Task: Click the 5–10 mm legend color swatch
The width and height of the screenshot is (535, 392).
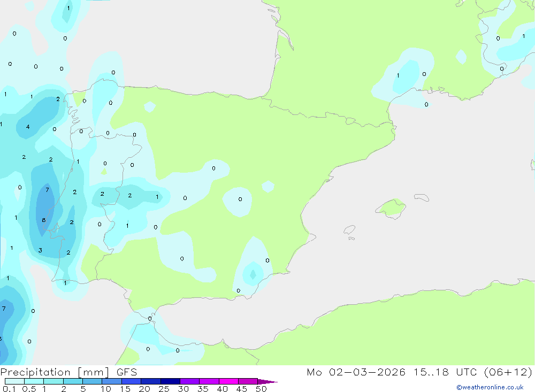Action: point(92,381)
